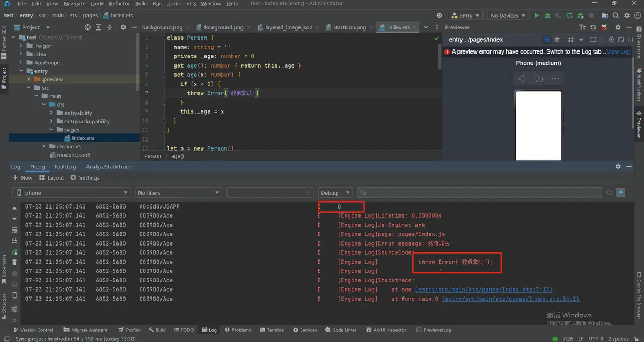The width and height of the screenshot is (644, 342).
Task: Click the log search input field
Action: (480, 192)
